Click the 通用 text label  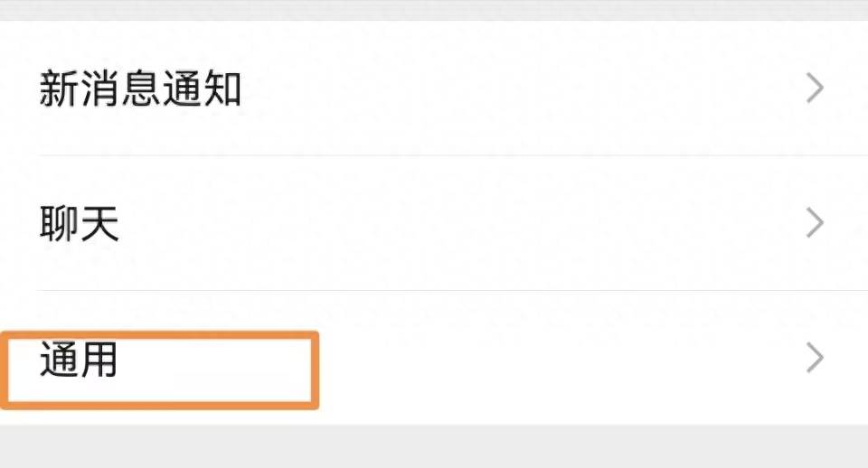pos(80,360)
